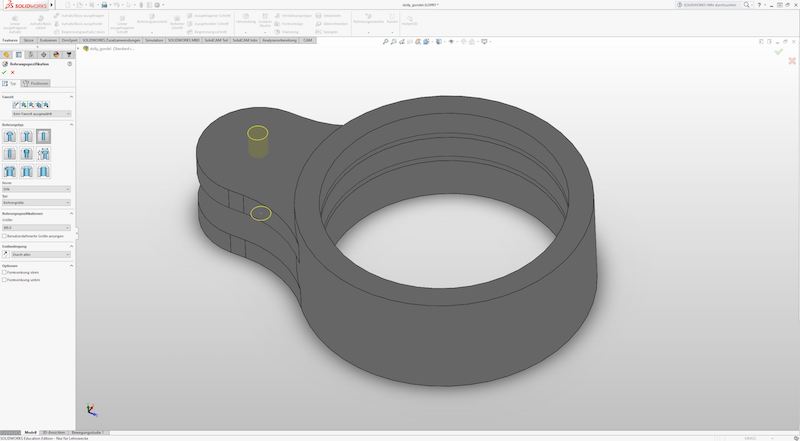800x441 pixels.
Task: Click Previous View icon in view toolbar
Action: point(402,41)
